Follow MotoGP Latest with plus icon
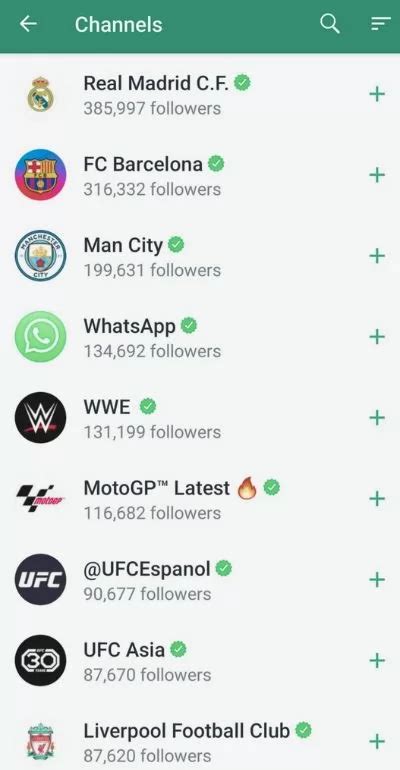Screen dimensions: 400x770 (377, 499)
